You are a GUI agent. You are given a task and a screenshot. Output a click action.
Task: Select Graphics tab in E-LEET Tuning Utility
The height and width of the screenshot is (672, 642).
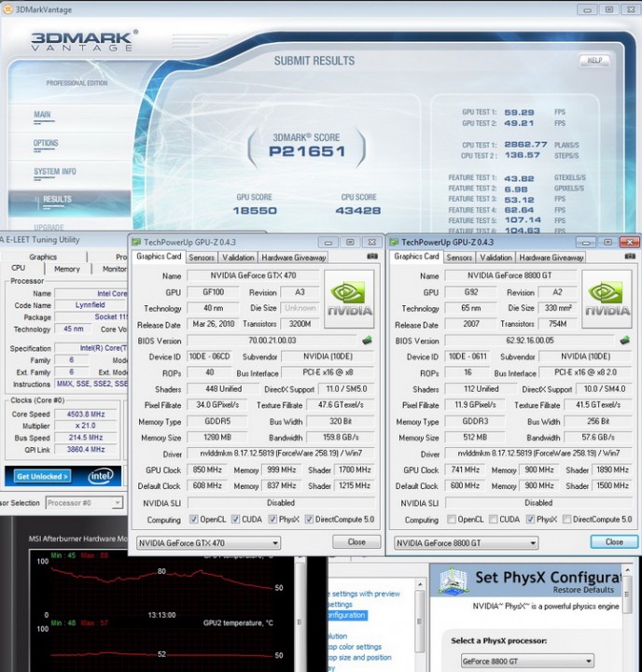43,257
